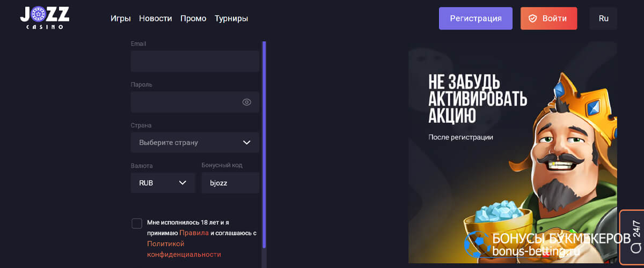Image resolution: width=644 pixels, height=268 pixels.
Task: Open the Политикой конфиденциальности link
Action: click(x=184, y=249)
